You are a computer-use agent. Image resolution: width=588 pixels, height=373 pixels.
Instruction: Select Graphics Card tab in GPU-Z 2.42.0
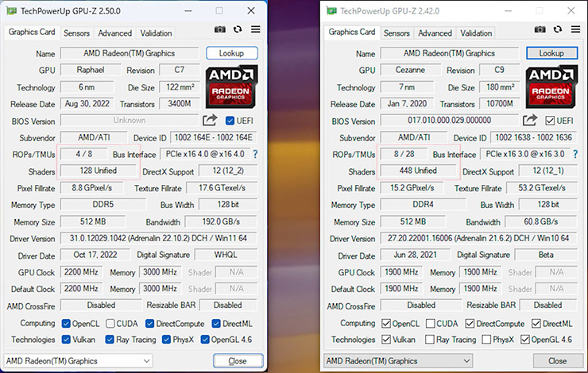[x=352, y=33]
